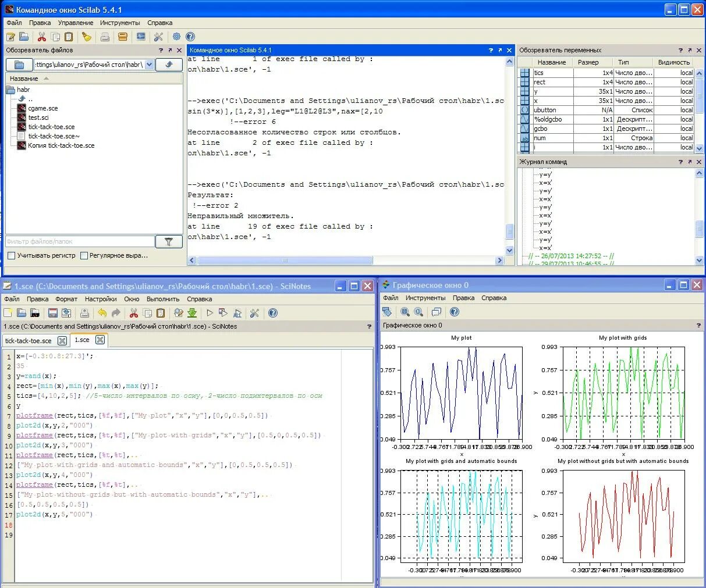Click the clear console broom icon
Viewport: 706px width, 588px height.
point(87,37)
